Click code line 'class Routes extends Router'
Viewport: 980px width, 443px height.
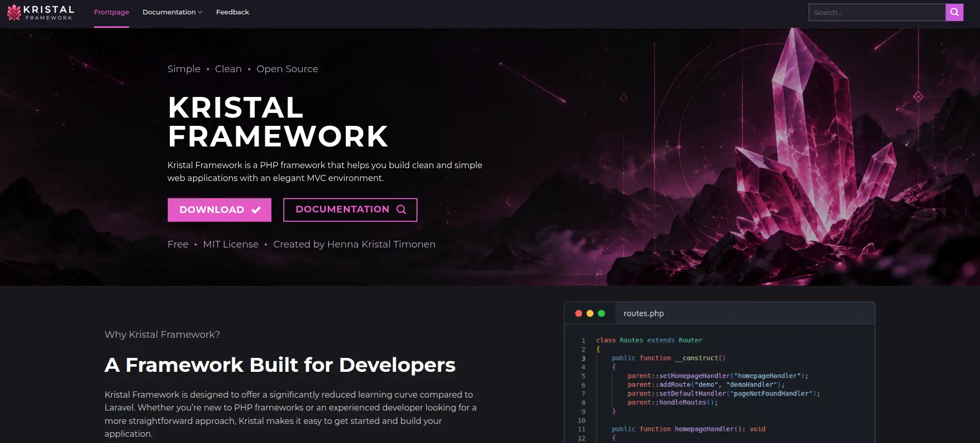649,340
